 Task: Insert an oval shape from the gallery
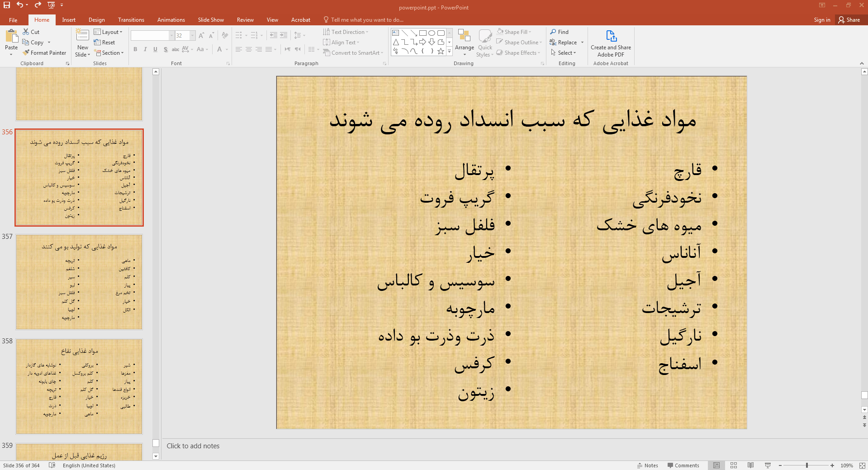[432, 33]
